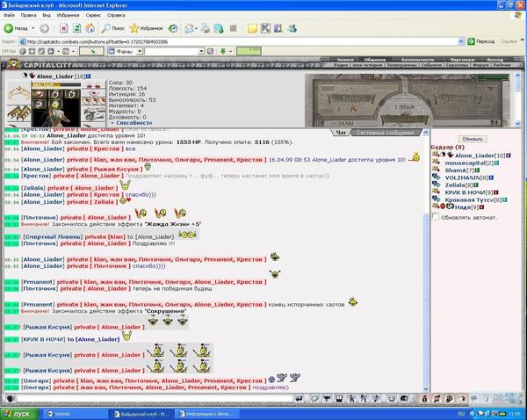527x420 pixels.
Task: Click the music note sound icon in chat bar
Action: tap(377, 399)
